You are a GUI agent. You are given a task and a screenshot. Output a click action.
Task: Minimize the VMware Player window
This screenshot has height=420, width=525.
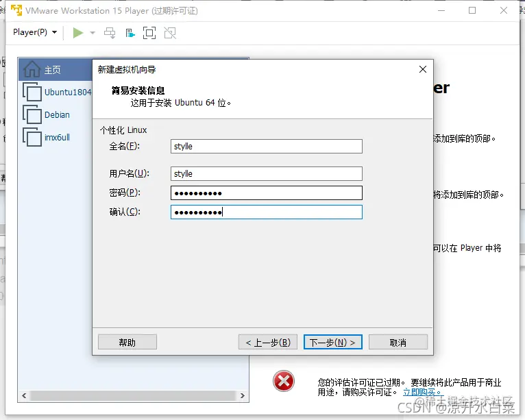(x=441, y=10)
